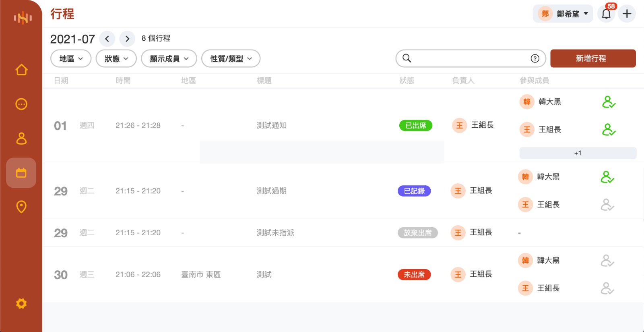Screen dimensions: 644x332
Task: Click the 8 個行程 count text
Action: [156, 38]
